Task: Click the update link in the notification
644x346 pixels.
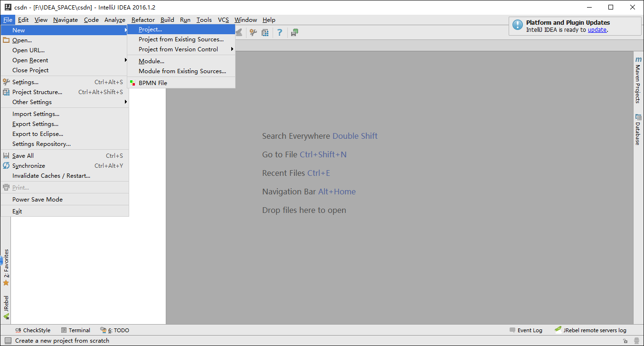Action: [597, 30]
